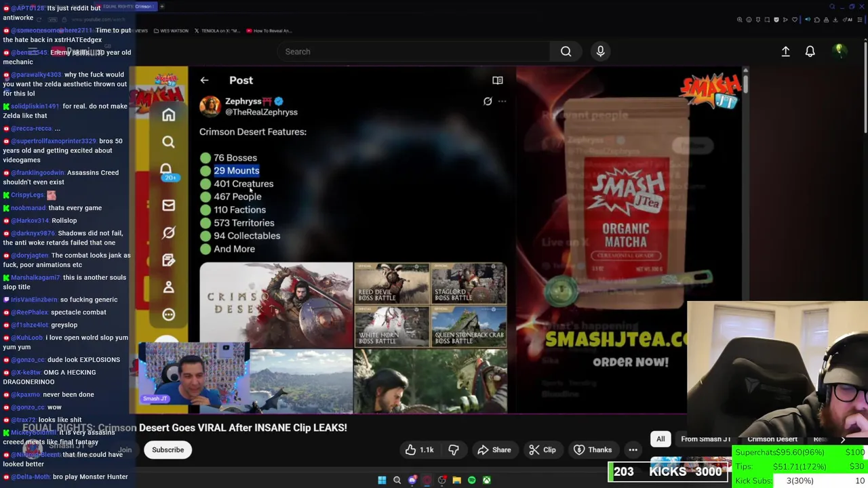Select the From Smash JT chip
This screenshot has height=488, width=868.
pyautogui.click(x=705, y=439)
